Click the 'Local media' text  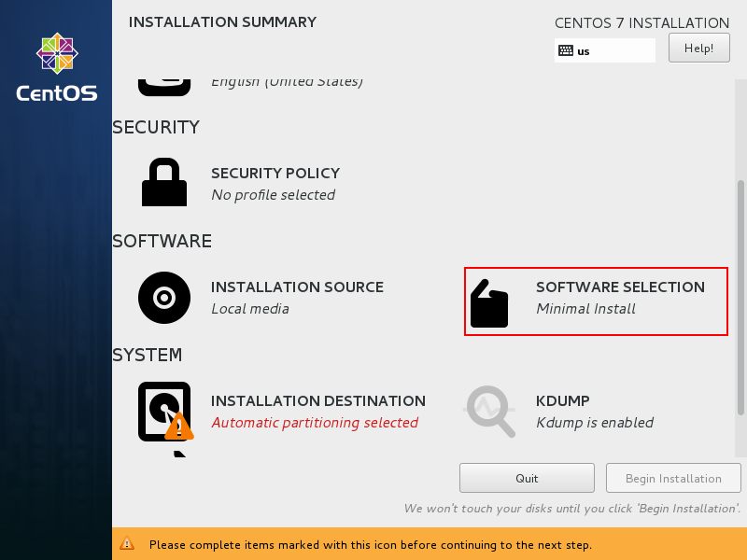click(x=250, y=309)
